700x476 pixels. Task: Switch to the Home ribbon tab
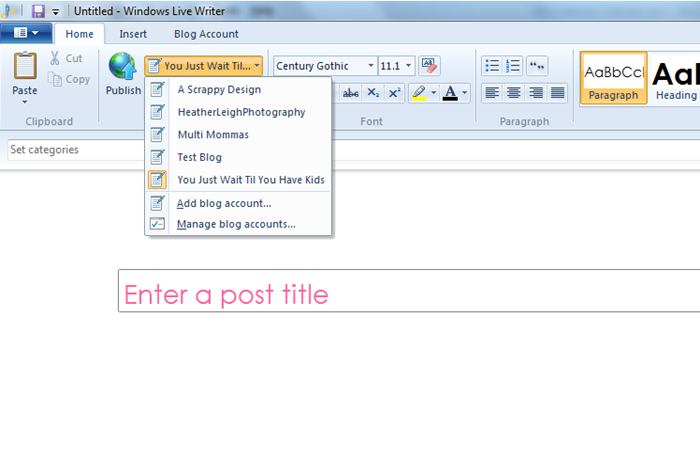click(79, 34)
